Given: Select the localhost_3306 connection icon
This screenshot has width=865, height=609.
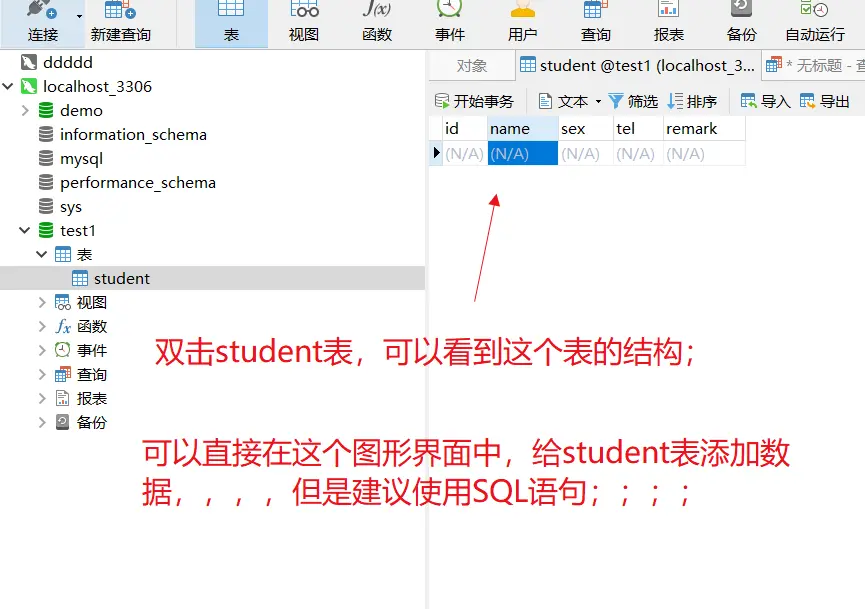Looking at the screenshot, I should pyautogui.click(x=29, y=87).
